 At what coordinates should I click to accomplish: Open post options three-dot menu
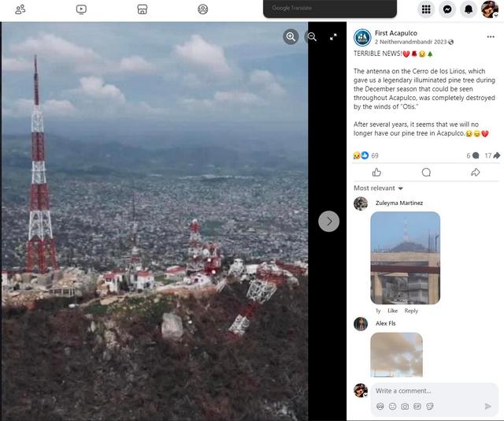491,36
